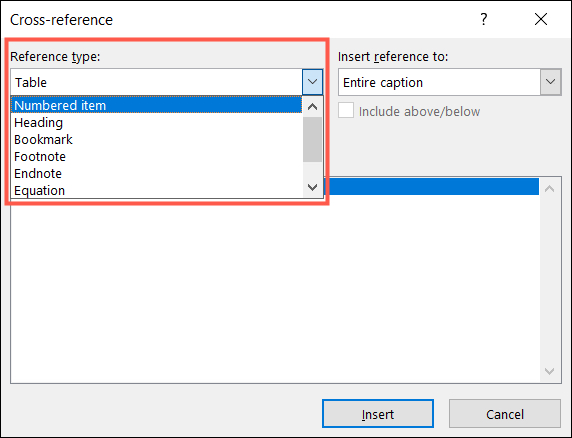This screenshot has width=572, height=438.
Task: Click the dropdown list scroll down arrow
Action: [x=313, y=187]
